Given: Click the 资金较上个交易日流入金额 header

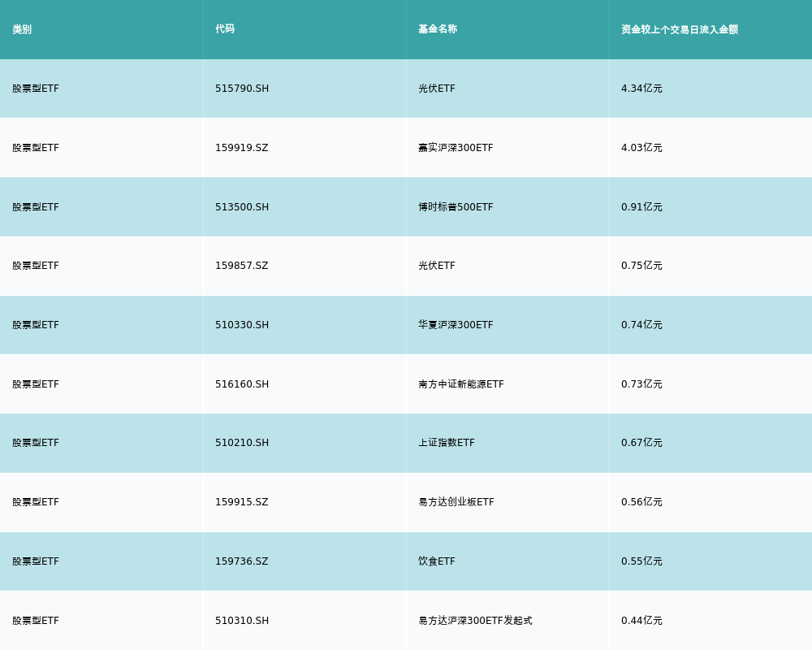Looking at the screenshot, I should (680, 29).
